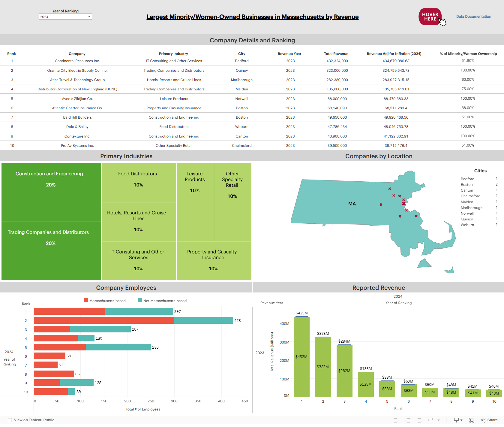The image size is (504, 427).
Task: Click the Property and Casualty Insurance tile
Action: click(x=214, y=261)
